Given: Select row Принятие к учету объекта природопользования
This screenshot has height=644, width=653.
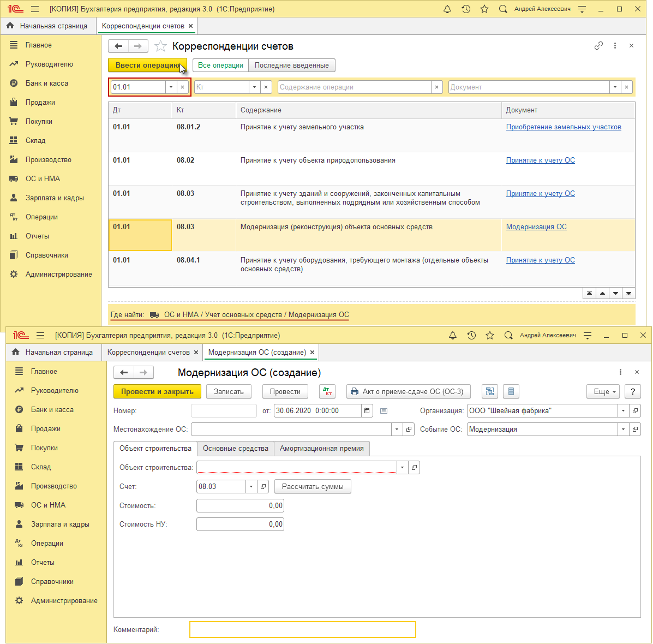Looking at the screenshot, I should click(372, 169).
